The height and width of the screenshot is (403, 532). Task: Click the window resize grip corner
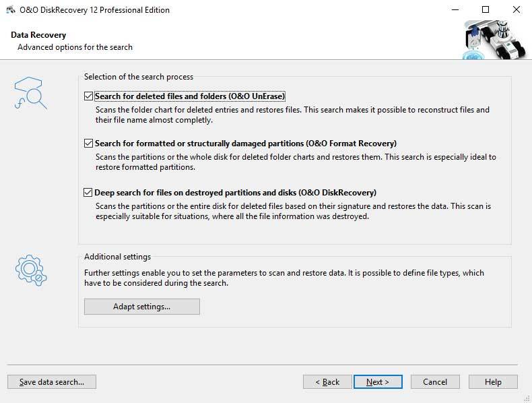[527, 398]
